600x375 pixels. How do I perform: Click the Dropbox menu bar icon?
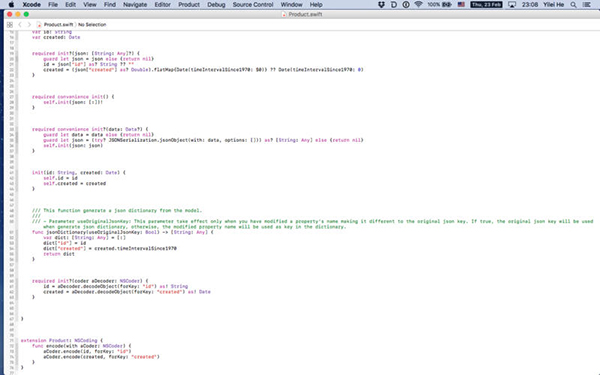tap(381, 5)
